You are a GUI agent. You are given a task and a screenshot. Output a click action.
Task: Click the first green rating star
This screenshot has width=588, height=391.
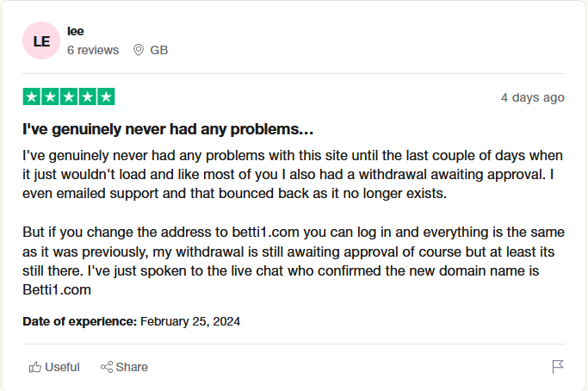point(32,97)
